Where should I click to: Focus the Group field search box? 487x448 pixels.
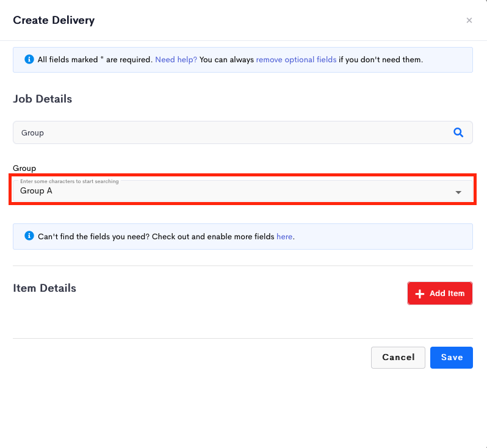tap(242, 132)
